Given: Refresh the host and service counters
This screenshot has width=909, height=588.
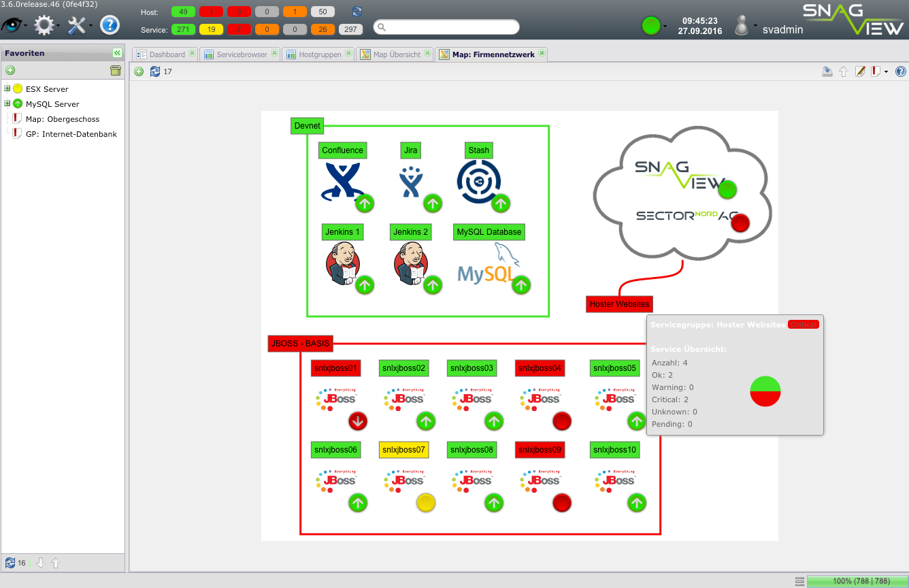Looking at the screenshot, I should tap(357, 12).
